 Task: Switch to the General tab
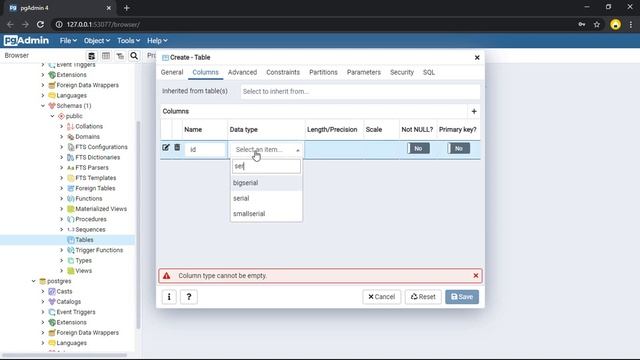click(x=172, y=72)
